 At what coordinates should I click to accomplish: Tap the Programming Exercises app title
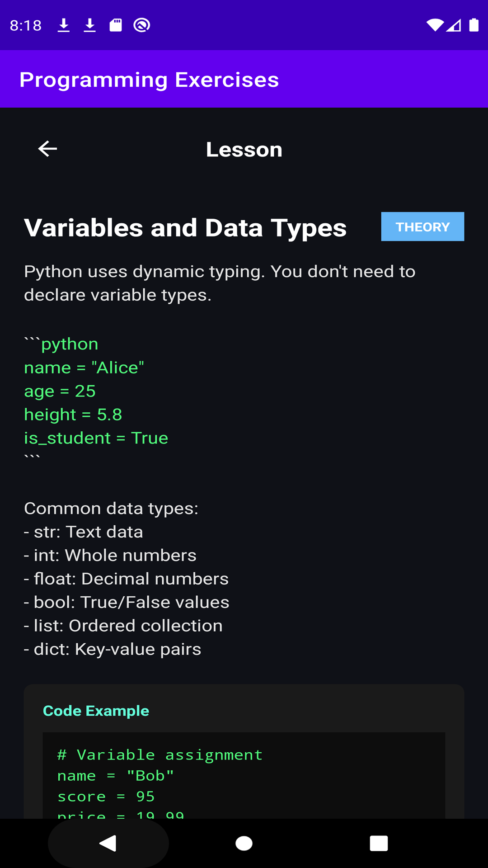pyautogui.click(x=149, y=80)
